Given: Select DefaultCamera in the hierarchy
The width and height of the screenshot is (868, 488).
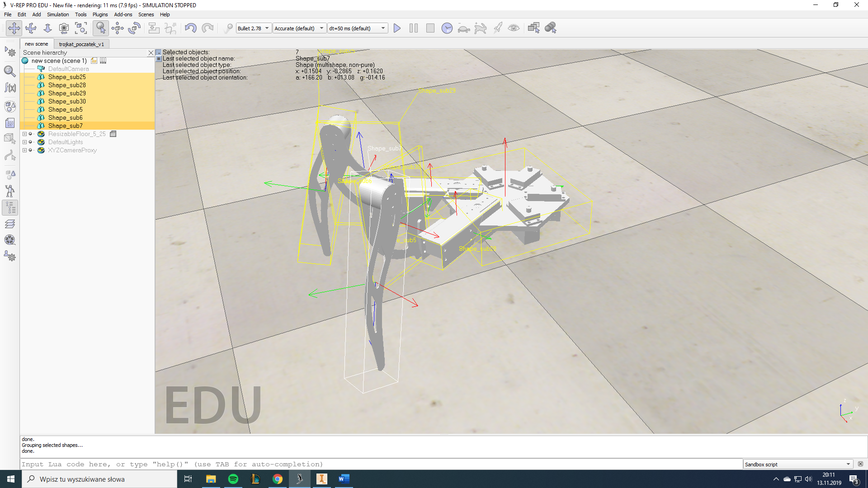Looking at the screenshot, I should [69, 69].
